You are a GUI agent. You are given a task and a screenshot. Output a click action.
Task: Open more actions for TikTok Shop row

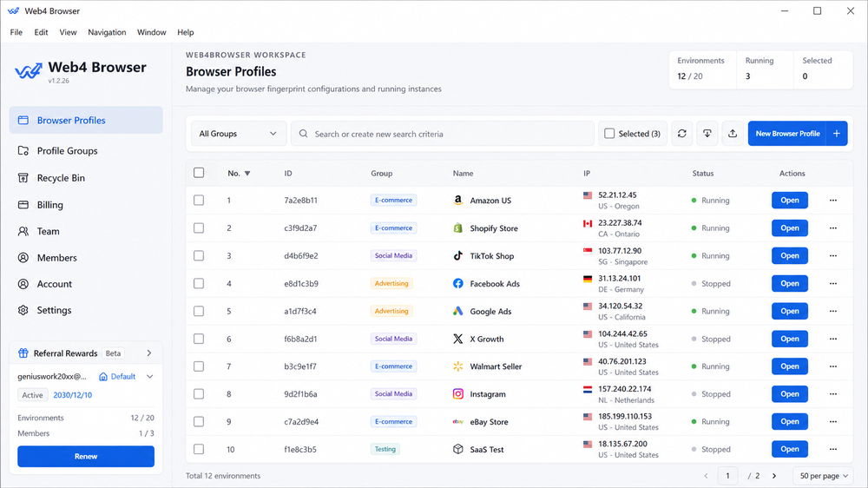pos(833,255)
